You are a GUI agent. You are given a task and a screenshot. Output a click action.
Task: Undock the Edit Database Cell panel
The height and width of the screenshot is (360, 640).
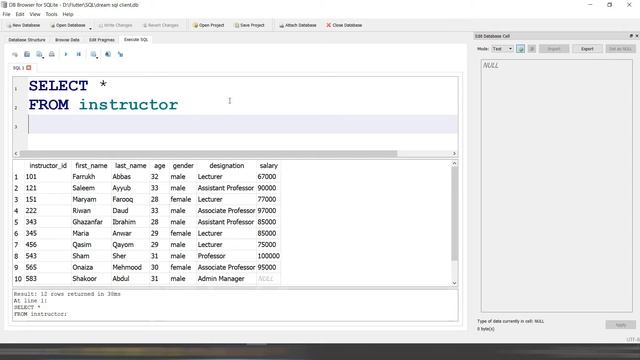pyautogui.click(x=631, y=36)
